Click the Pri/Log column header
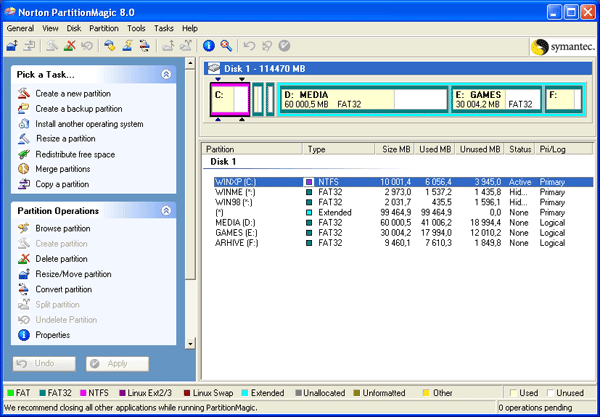Screen dimensions: 600x417 [564, 149]
